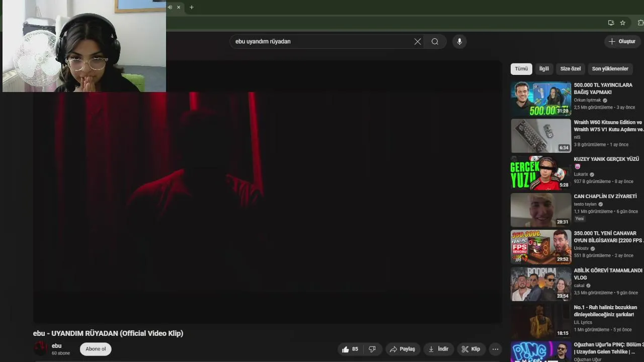Open the 500.000 TL YAYINCILARA BAĞIŞ thumbnail
Viewport: 644px width, 362px height.
[541, 99]
